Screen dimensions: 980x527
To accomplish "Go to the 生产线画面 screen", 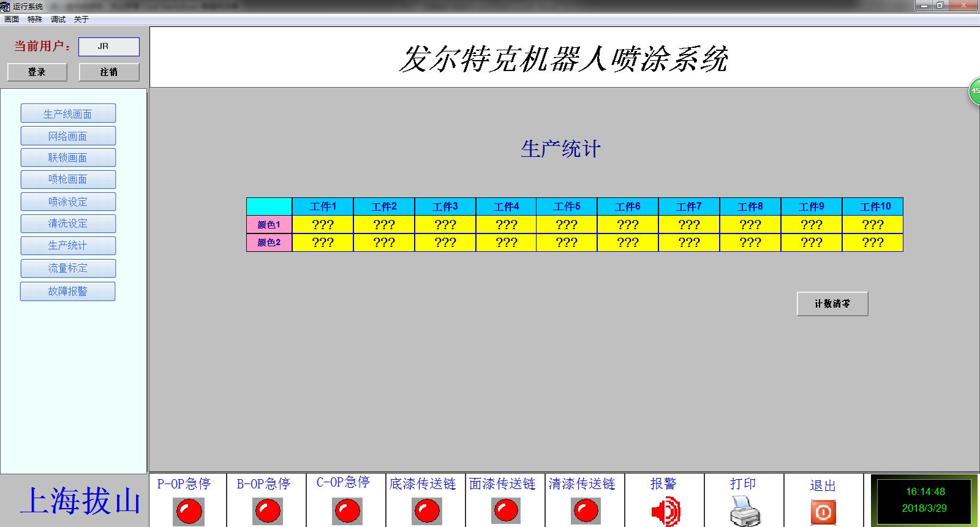I will click(x=68, y=113).
